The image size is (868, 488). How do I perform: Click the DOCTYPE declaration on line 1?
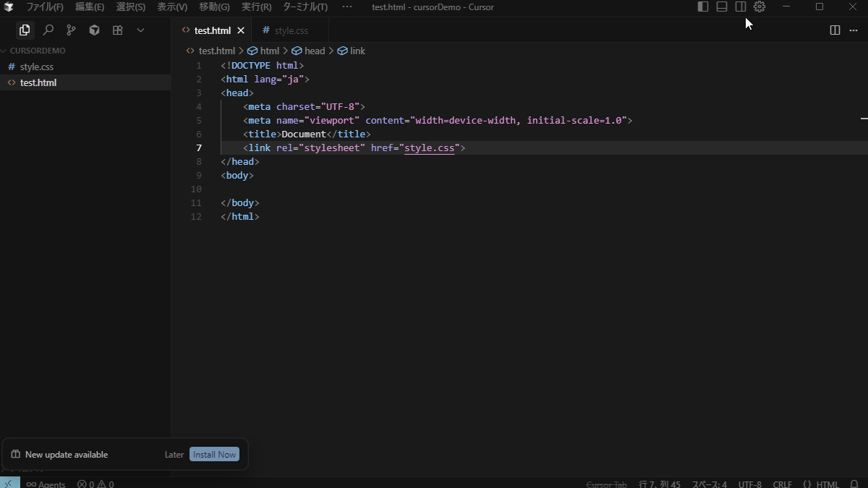(x=262, y=66)
